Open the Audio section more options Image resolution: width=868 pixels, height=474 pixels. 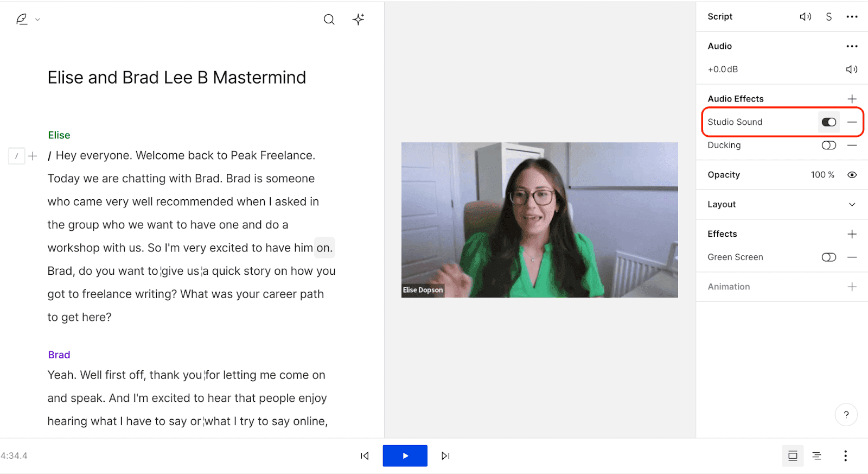pos(852,46)
